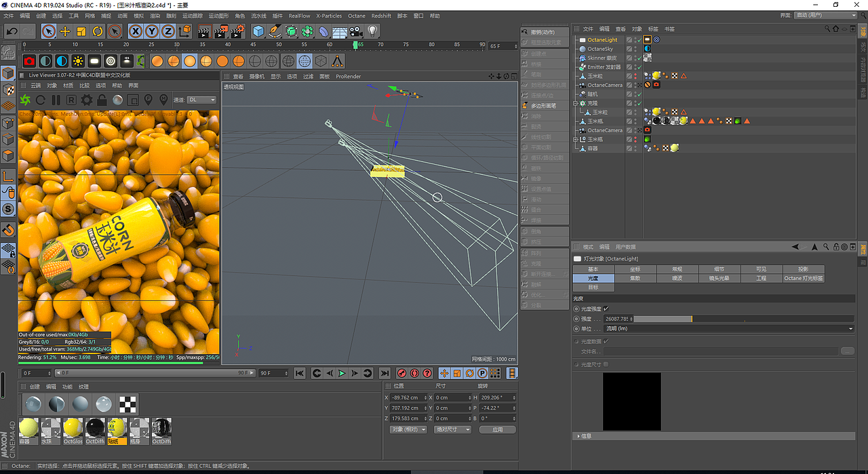
Task: Add a Camera from the top toolbar
Action: click(355, 31)
